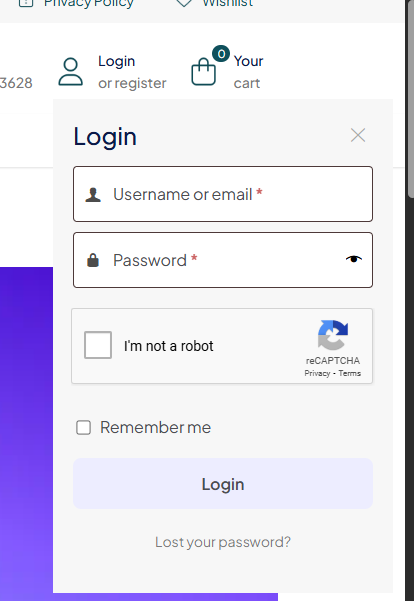Click the Privacy Policy icon at top
The height and width of the screenshot is (601, 414).
coord(26,3)
